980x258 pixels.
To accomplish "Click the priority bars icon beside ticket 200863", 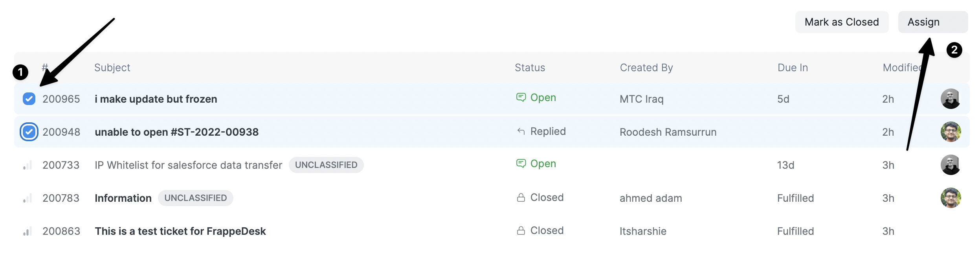I will click(28, 231).
